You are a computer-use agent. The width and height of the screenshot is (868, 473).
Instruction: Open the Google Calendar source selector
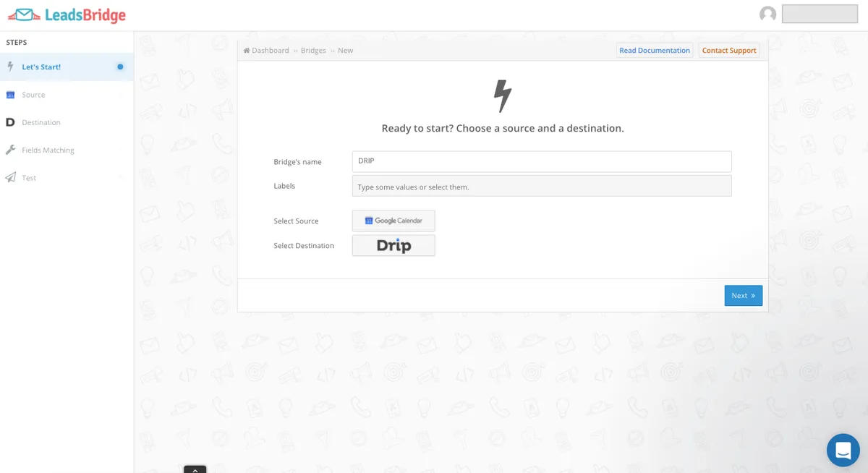point(393,221)
